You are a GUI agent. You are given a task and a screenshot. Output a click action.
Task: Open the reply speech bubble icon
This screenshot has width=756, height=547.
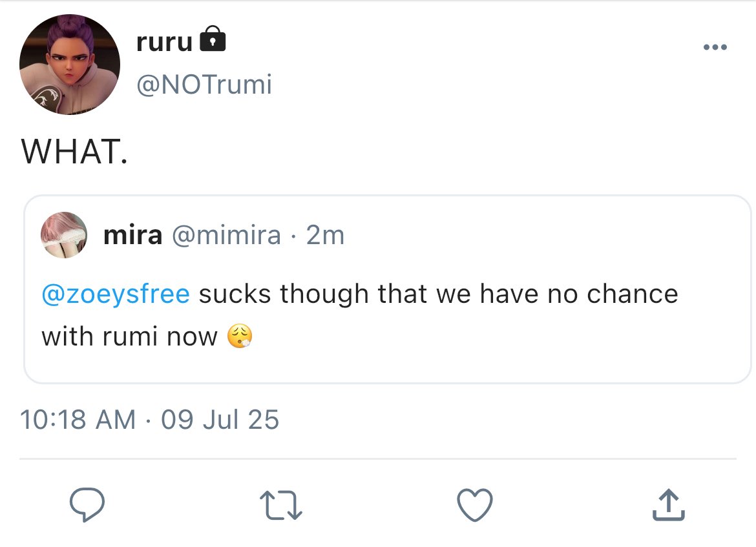click(87, 504)
